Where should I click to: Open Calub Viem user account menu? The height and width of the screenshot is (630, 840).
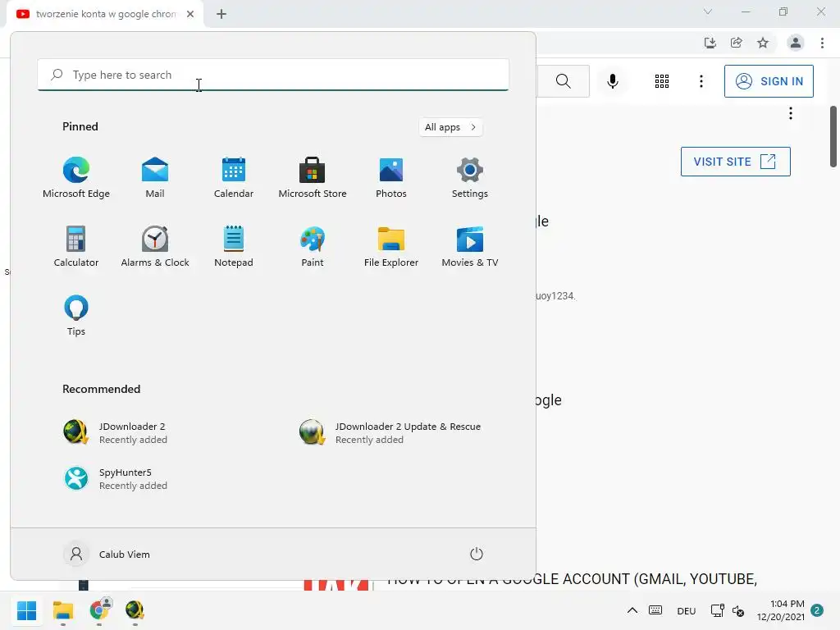pos(107,554)
